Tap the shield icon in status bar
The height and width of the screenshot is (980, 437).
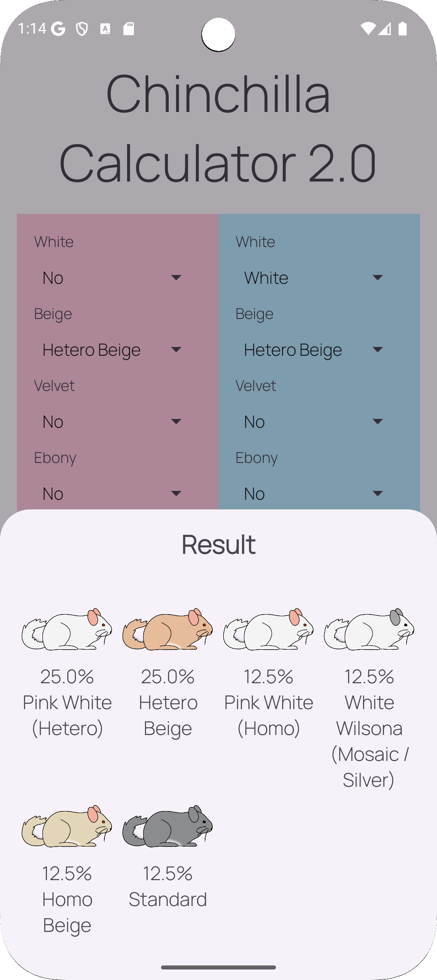click(82, 29)
